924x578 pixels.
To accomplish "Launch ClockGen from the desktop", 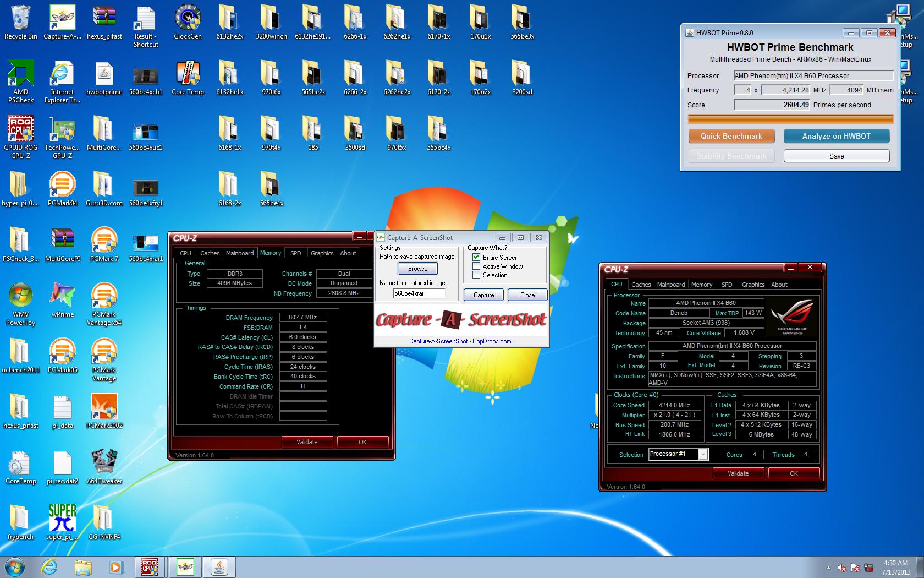I will [x=188, y=23].
